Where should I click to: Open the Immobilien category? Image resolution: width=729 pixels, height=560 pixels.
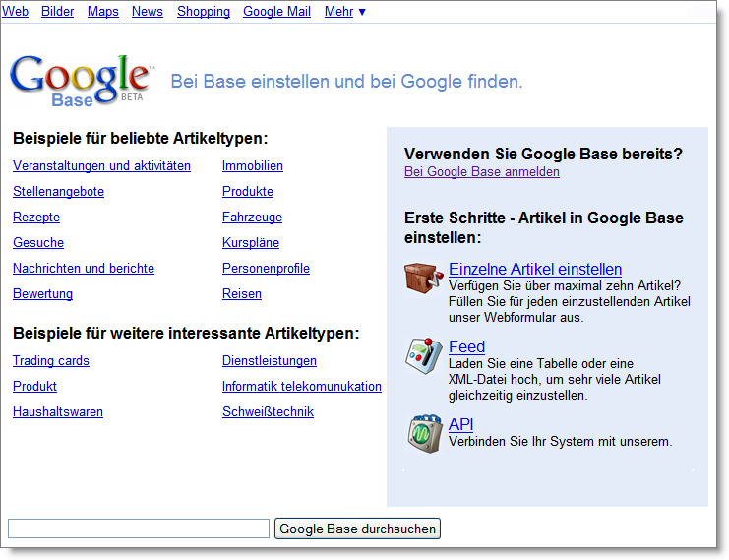click(x=253, y=166)
